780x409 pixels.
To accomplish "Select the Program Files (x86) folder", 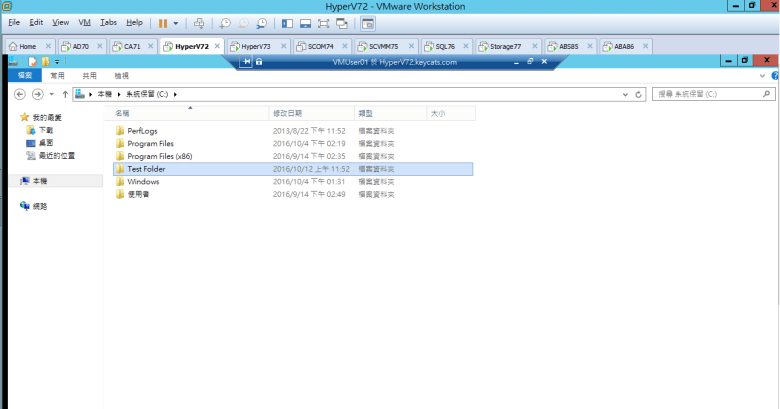I will (160, 156).
